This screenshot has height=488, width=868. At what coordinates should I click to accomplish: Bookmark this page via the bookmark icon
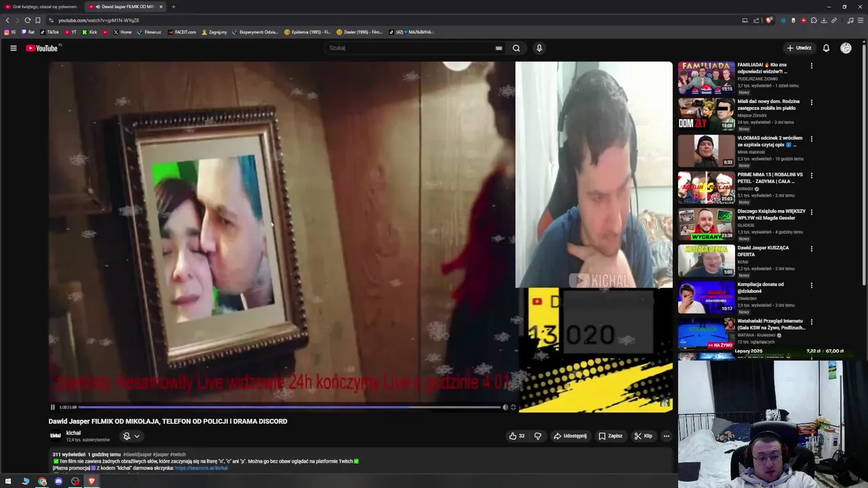[38, 20]
